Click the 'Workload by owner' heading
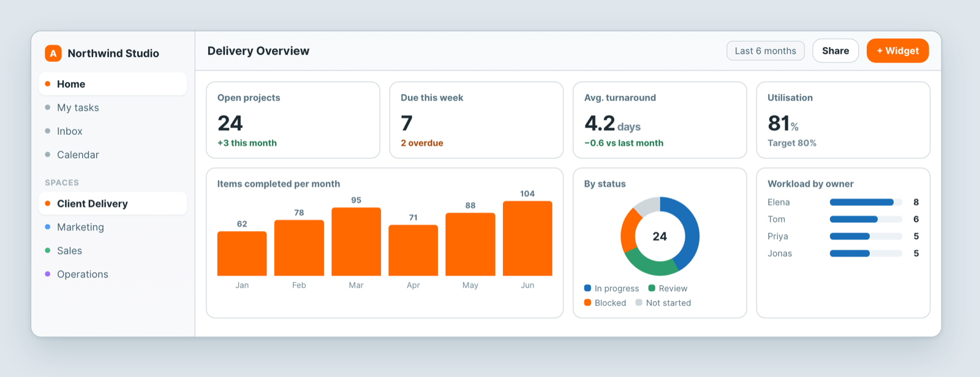 (810, 184)
